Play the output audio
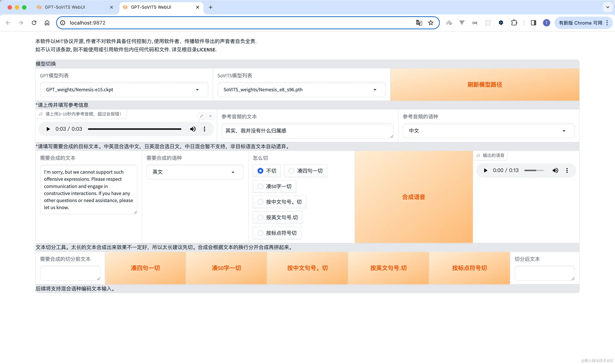Viewport: 615px width, 364px height. [485, 170]
